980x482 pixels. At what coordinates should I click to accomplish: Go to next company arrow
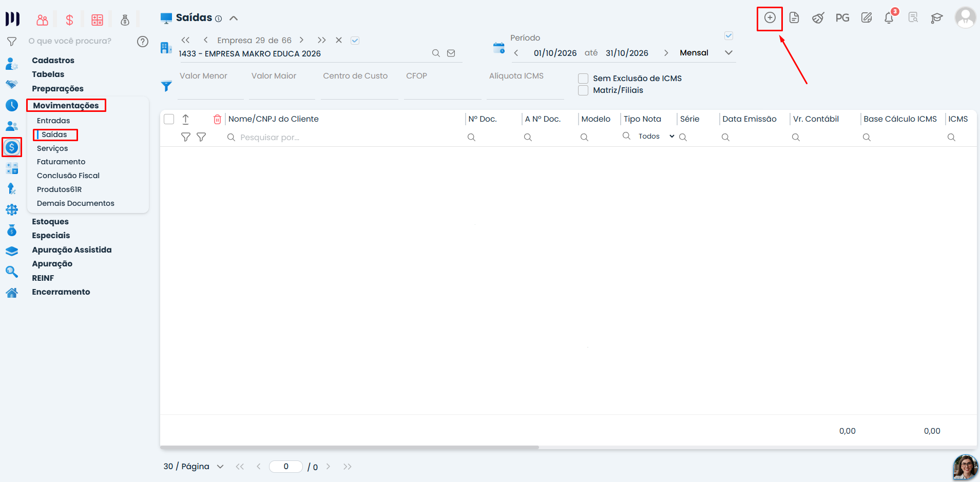(x=302, y=40)
